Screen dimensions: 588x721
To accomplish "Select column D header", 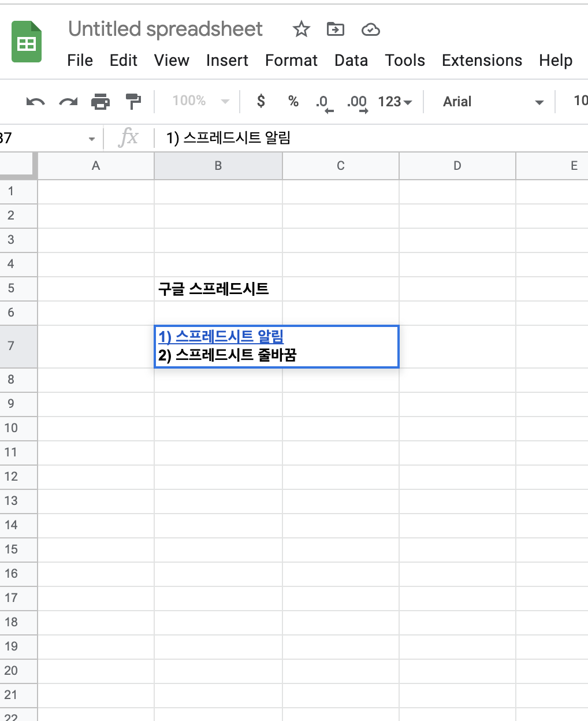I will click(x=457, y=166).
